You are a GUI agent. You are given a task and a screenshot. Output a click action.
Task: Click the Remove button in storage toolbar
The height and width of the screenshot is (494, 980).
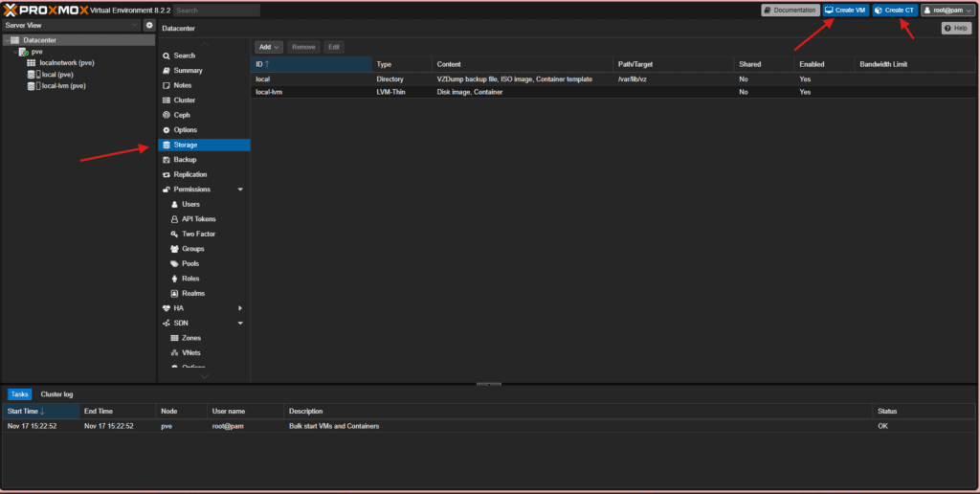[303, 47]
